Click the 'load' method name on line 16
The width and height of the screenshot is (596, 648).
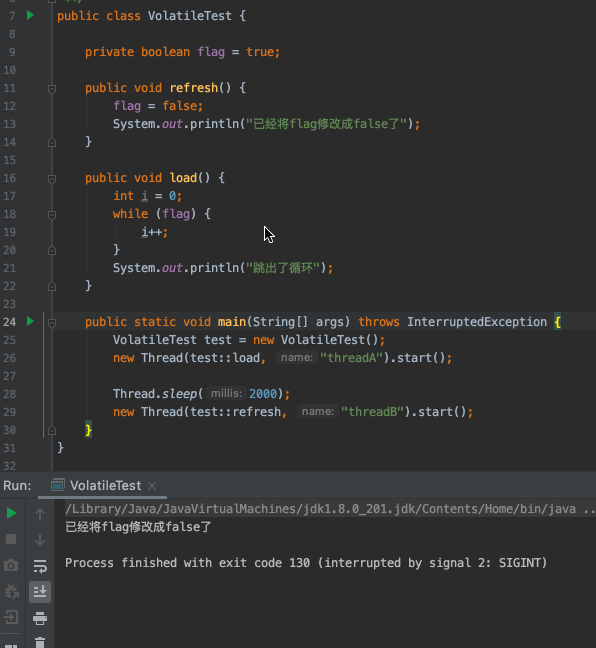coord(183,178)
